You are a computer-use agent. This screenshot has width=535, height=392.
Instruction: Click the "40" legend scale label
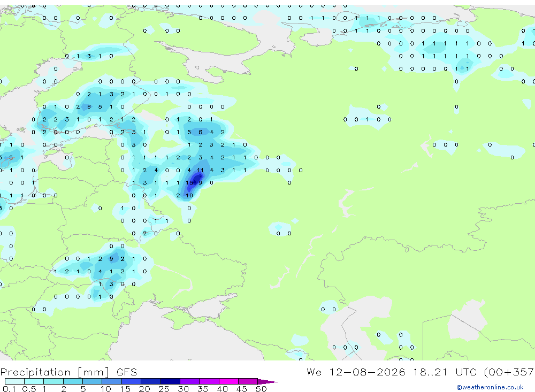tap(222, 389)
